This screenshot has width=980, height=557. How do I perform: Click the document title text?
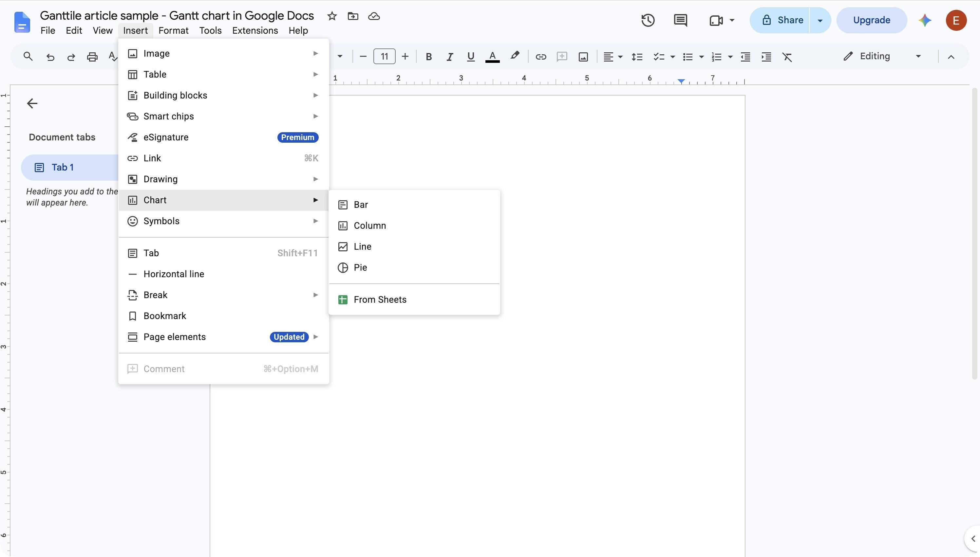click(x=177, y=16)
